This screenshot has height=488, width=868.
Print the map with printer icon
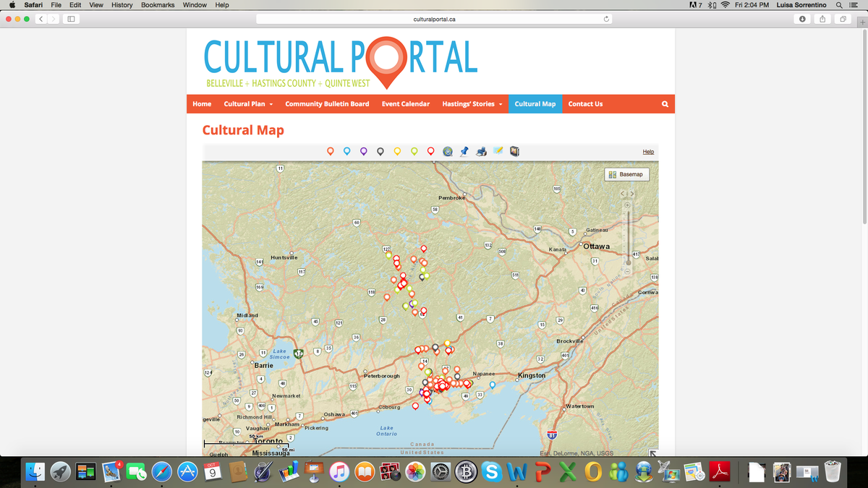point(481,151)
